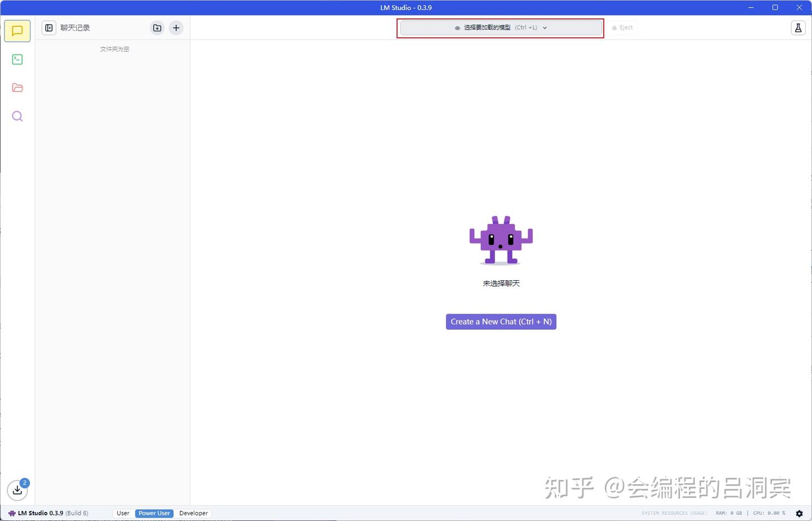This screenshot has width=812, height=521.
Task: Click Create a New Chat button
Action: coord(501,321)
